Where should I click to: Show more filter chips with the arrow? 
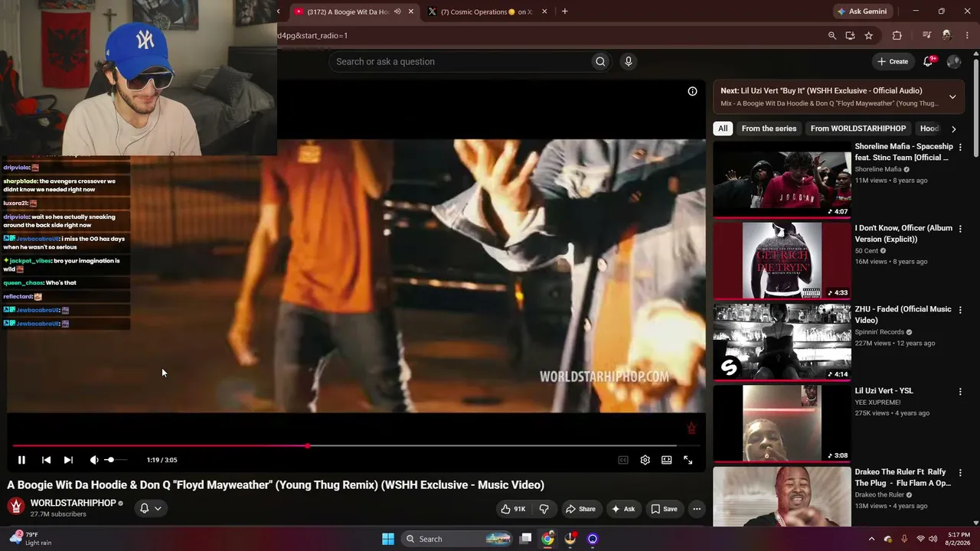click(953, 129)
